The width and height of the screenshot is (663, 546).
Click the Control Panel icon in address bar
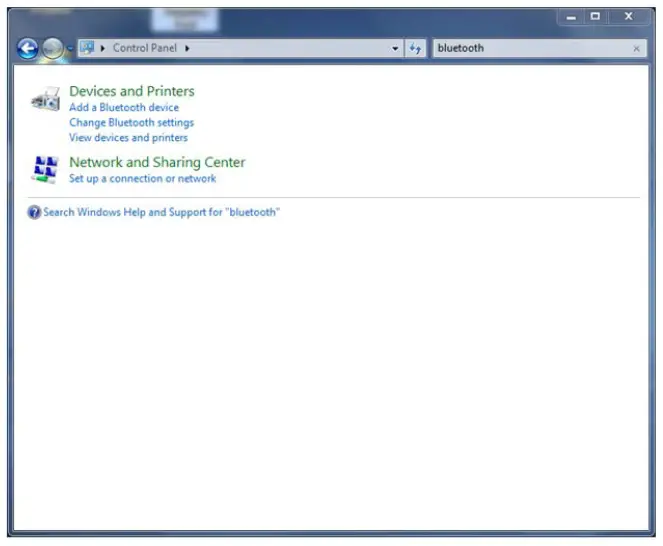point(87,48)
